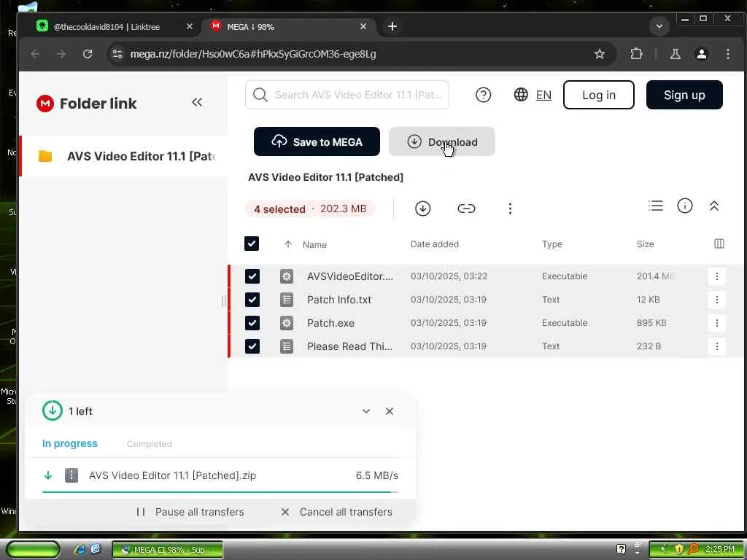
Task: Uncheck the Patch.exe checkbox
Action: coord(252,323)
